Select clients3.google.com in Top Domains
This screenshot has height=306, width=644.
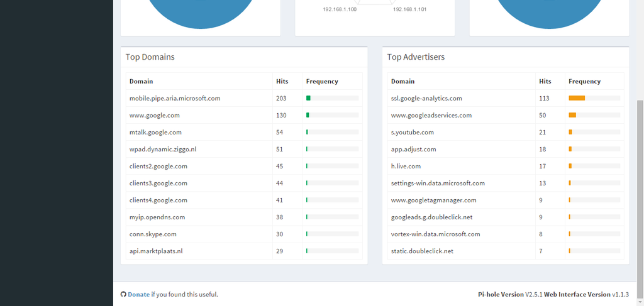click(158, 183)
